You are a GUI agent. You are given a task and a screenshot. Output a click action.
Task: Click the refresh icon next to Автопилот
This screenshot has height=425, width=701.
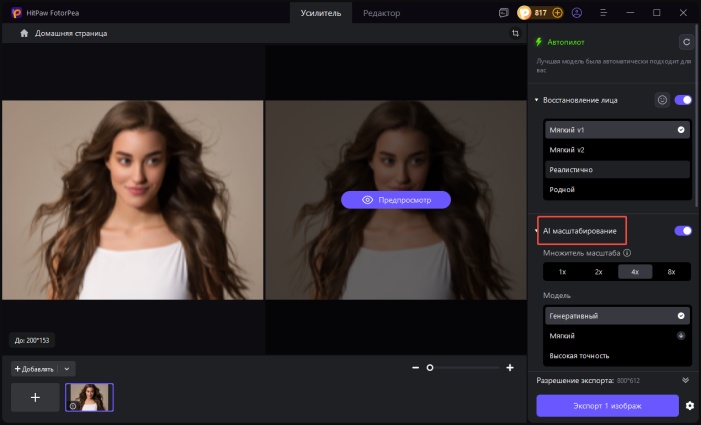point(685,42)
